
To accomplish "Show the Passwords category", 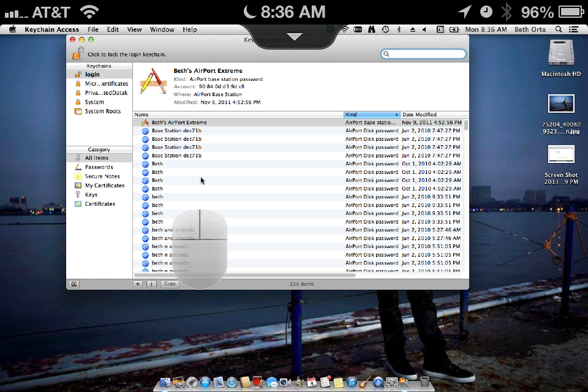I will coord(99,167).
